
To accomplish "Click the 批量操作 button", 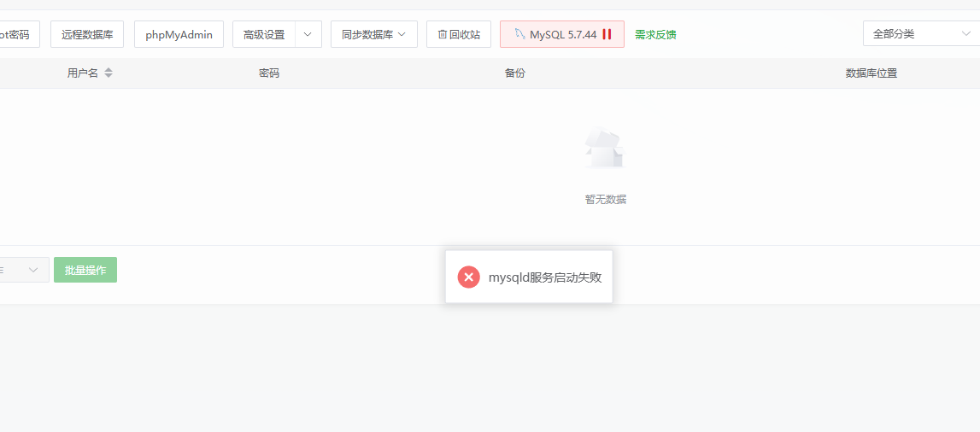I will (x=85, y=270).
